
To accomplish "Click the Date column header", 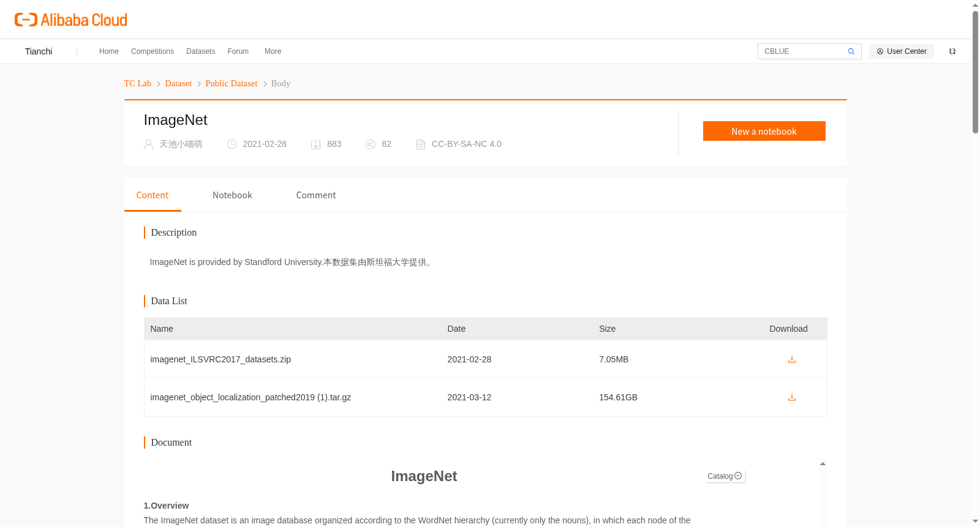I will click(456, 329).
